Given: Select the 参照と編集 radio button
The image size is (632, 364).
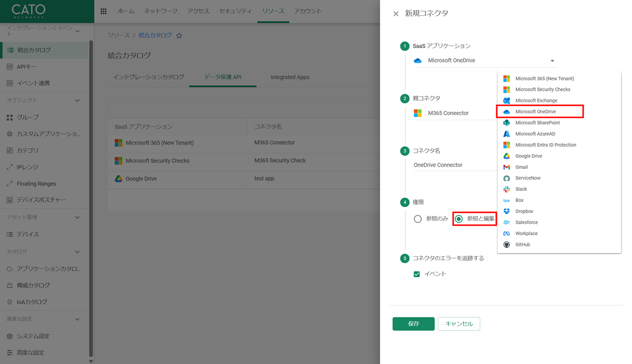Looking at the screenshot, I should pos(459,219).
